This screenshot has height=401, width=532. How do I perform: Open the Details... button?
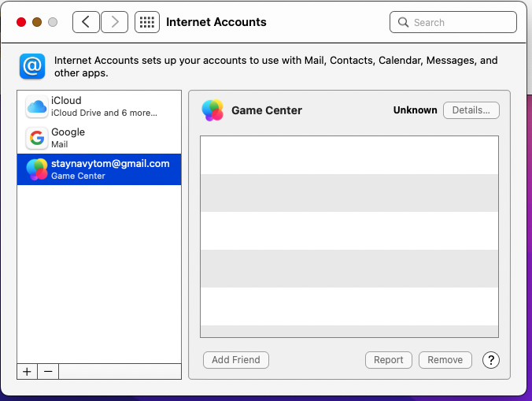pos(471,110)
